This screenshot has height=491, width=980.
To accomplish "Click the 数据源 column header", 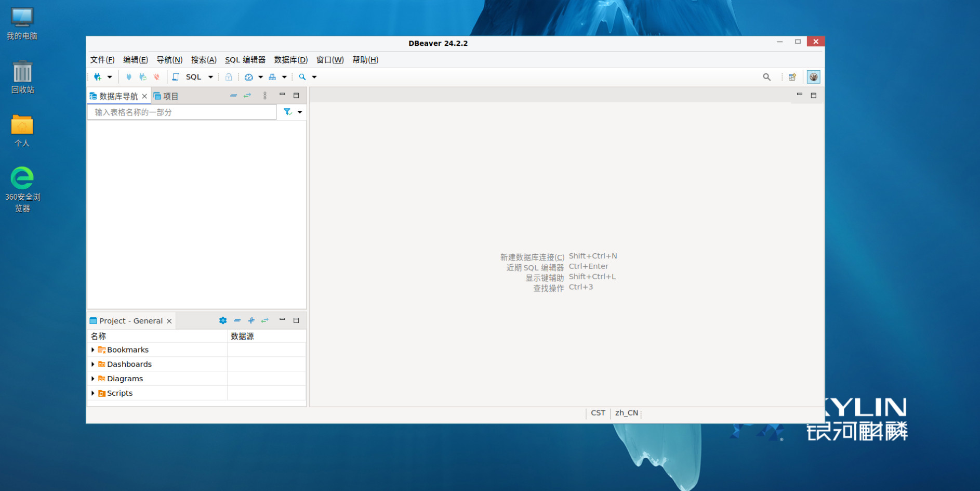I will (x=267, y=336).
